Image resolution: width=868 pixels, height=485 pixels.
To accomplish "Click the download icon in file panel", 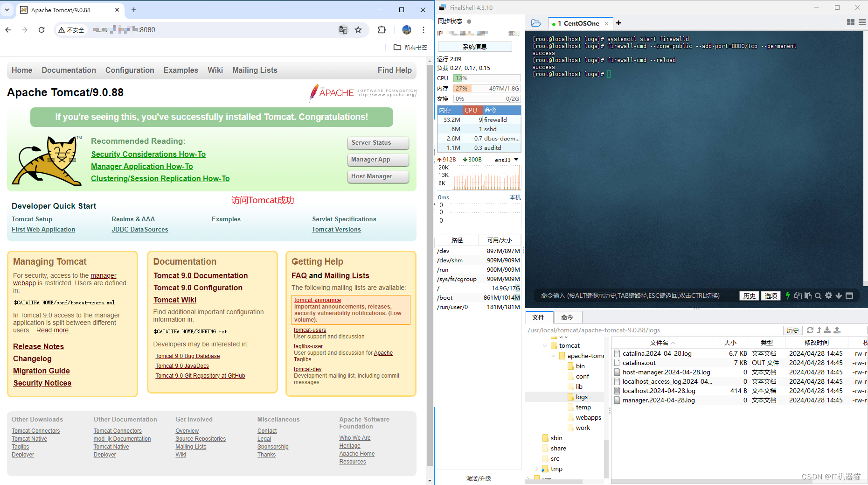I will tap(827, 330).
